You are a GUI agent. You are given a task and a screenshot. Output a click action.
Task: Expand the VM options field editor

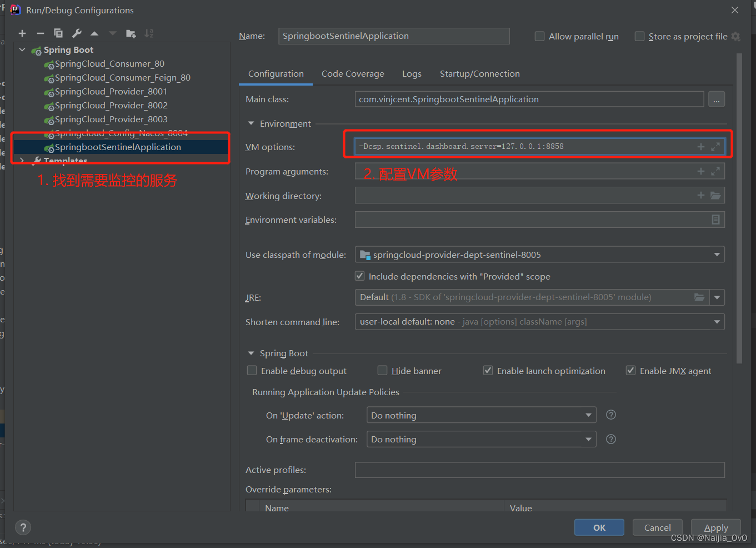tap(715, 147)
